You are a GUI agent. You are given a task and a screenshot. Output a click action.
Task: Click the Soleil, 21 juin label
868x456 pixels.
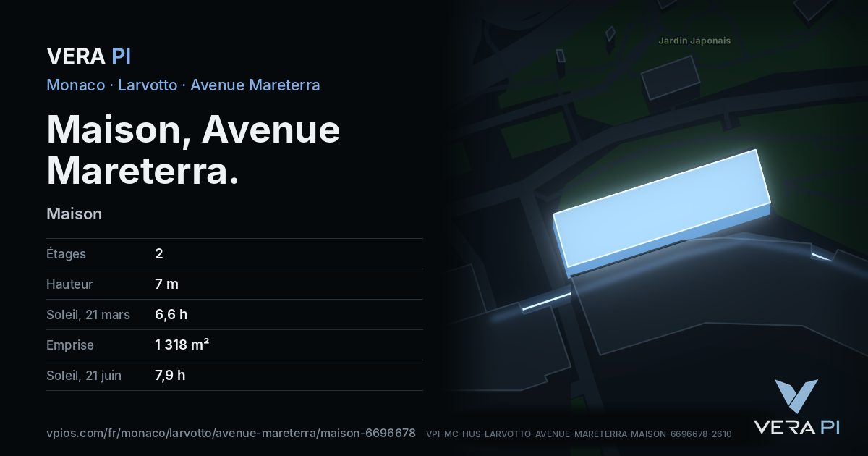84,376
